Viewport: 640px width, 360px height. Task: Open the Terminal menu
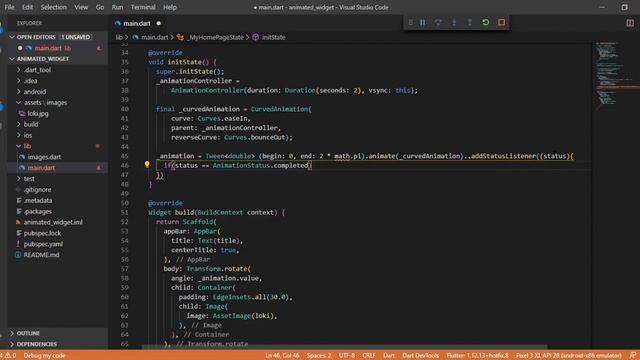(x=143, y=7)
